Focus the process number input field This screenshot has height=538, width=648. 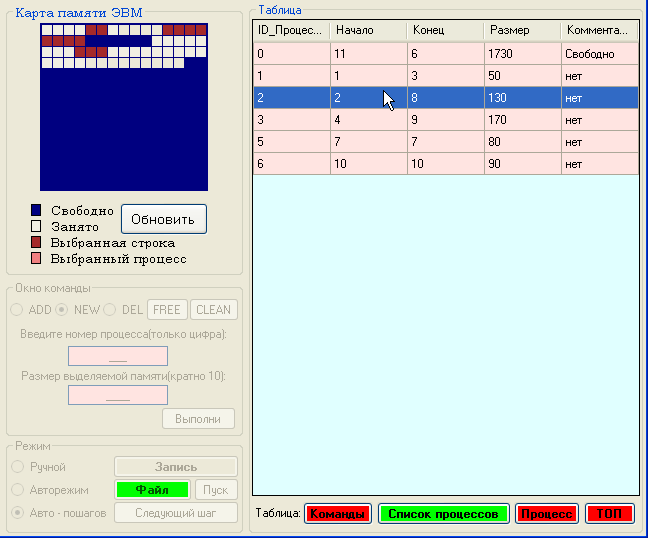click(x=118, y=356)
